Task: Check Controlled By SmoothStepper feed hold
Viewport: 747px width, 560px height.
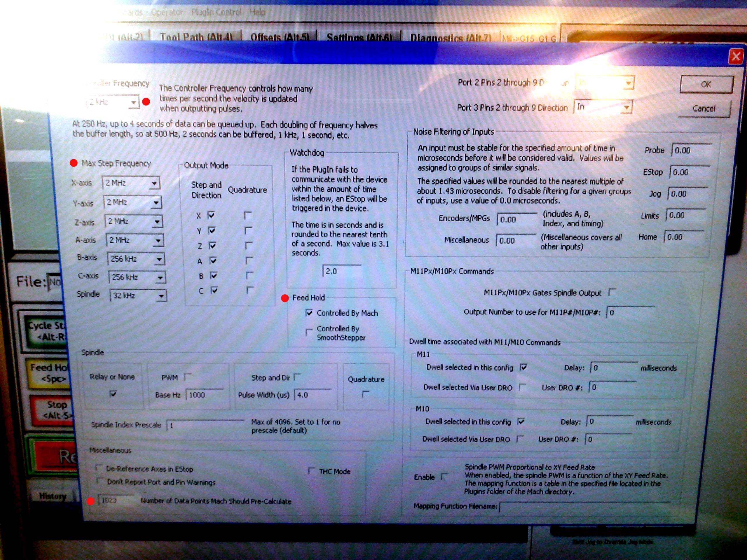Action: (x=309, y=332)
